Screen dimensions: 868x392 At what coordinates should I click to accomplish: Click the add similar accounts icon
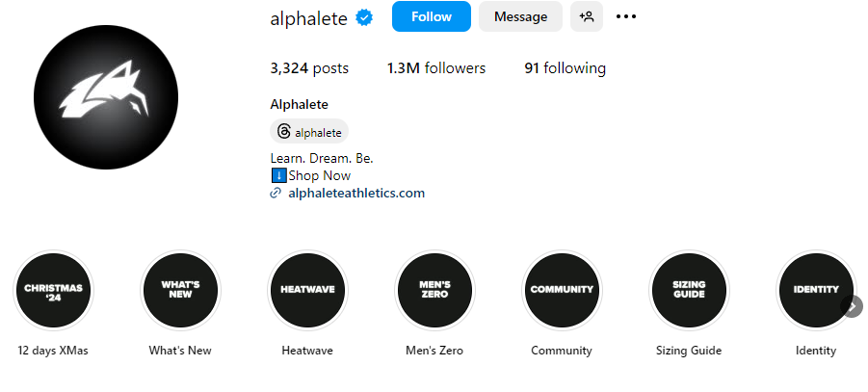tap(587, 16)
